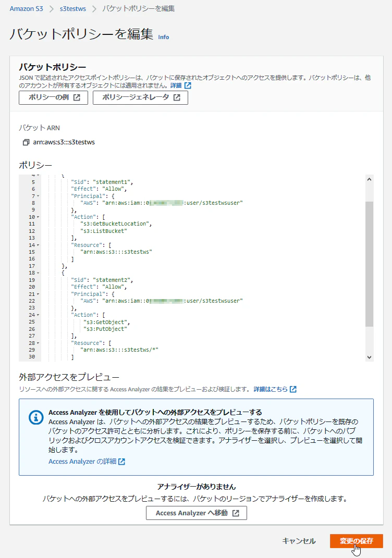Click the info icon in Access Analyzer box
Viewport: 392px width, 558px height.
click(x=36, y=417)
